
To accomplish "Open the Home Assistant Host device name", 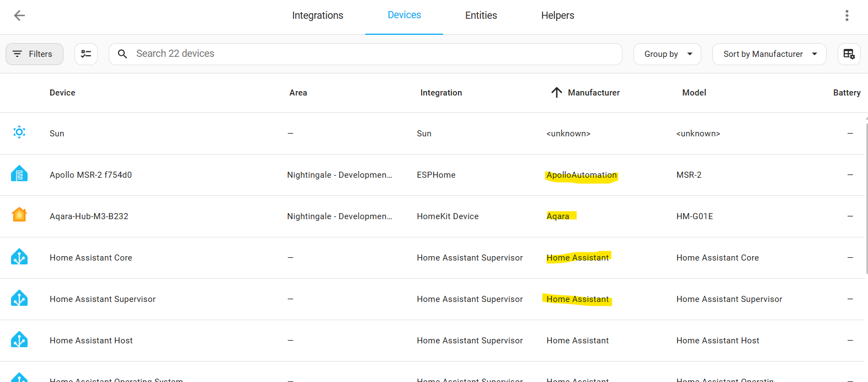I will (x=91, y=341).
